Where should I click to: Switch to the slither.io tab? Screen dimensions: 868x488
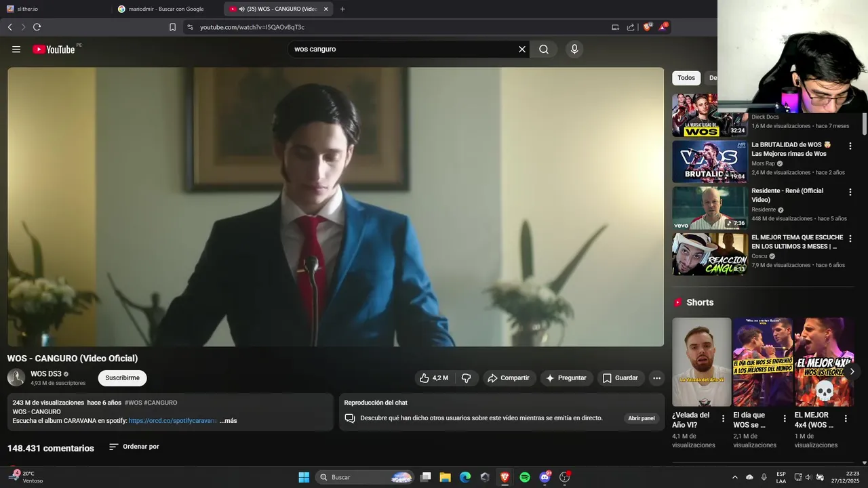(57, 9)
